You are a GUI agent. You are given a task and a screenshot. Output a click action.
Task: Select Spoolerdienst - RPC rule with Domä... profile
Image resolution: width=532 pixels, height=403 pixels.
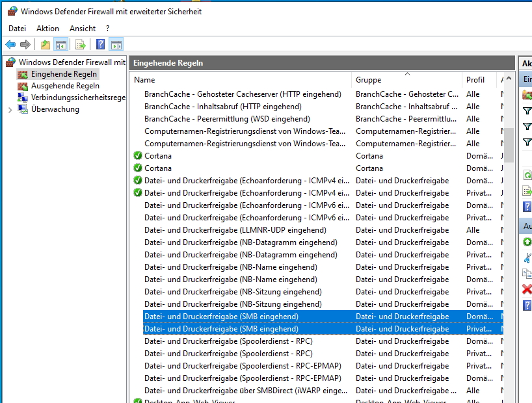click(228, 341)
